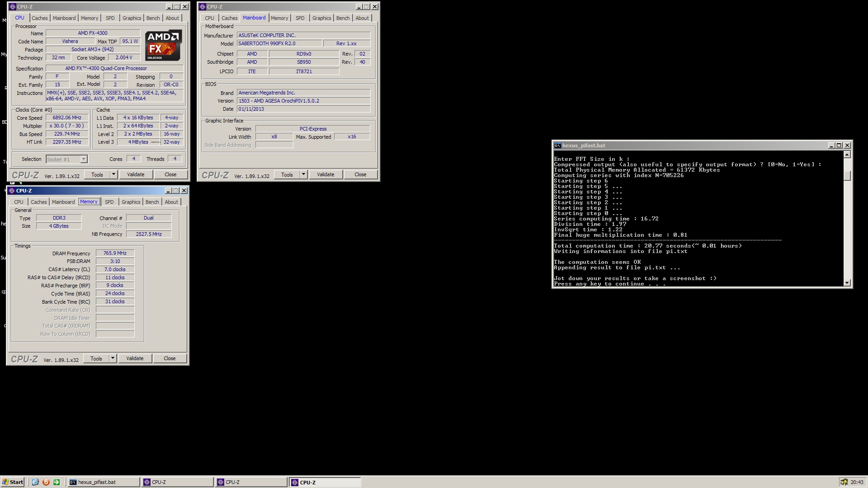Click the console icon in the hexus_pifast.bat title bar
868x488 pixels.
[x=558, y=145]
